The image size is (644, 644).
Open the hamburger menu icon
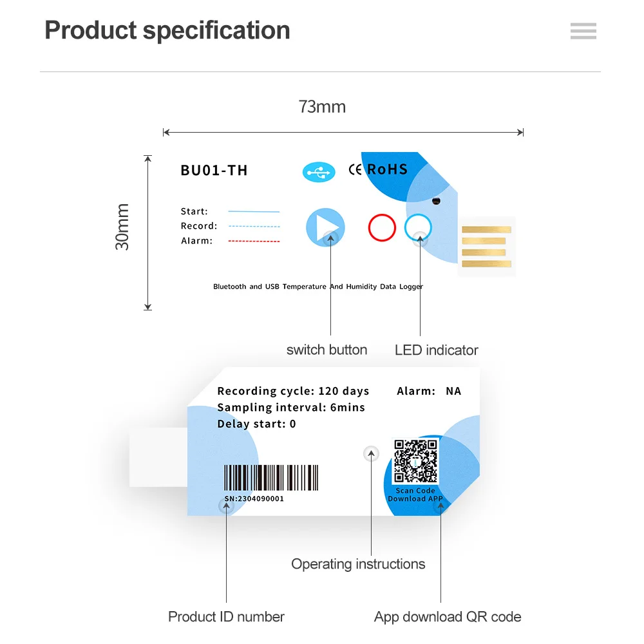click(583, 31)
